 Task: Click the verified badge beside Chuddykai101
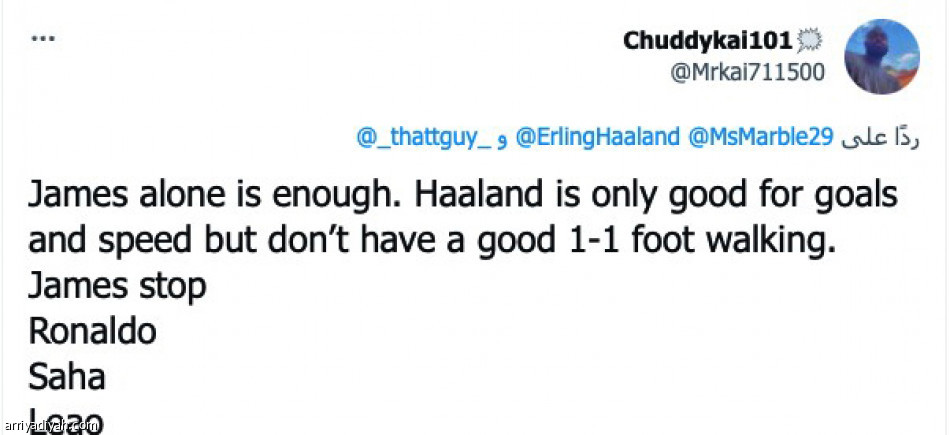(x=809, y=41)
